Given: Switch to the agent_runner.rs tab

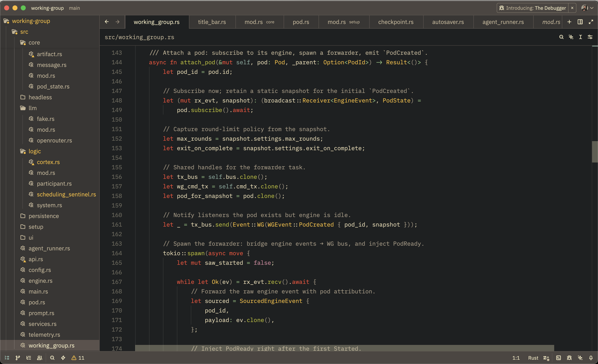Looking at the screenshot, I should [503, 22].
